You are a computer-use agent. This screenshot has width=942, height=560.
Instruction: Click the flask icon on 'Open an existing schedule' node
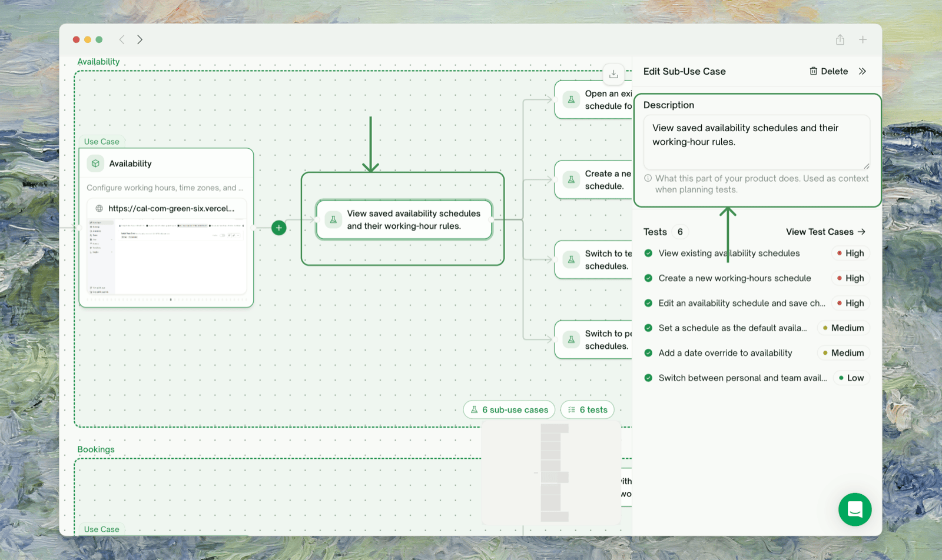tap(571, 99)
